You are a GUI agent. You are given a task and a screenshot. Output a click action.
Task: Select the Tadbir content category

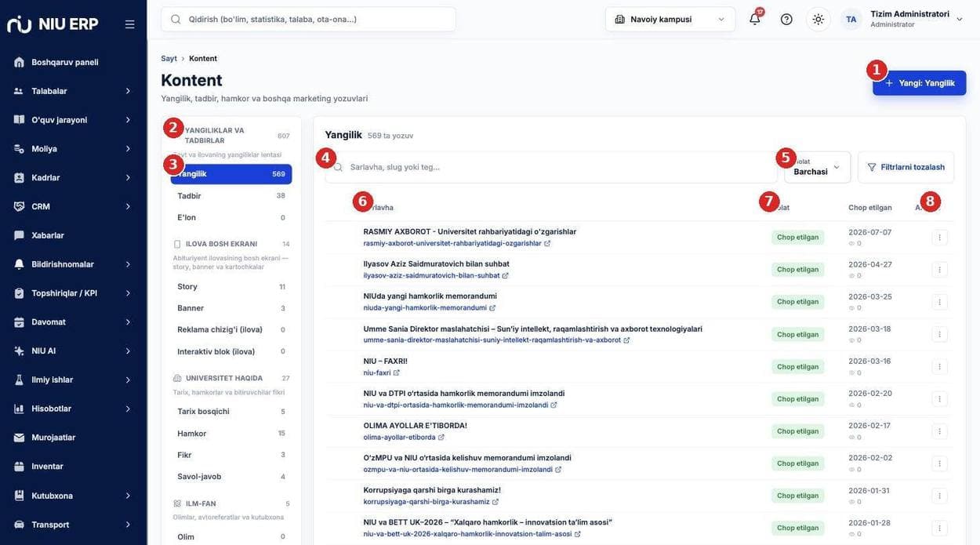click(x=231, y=196)
